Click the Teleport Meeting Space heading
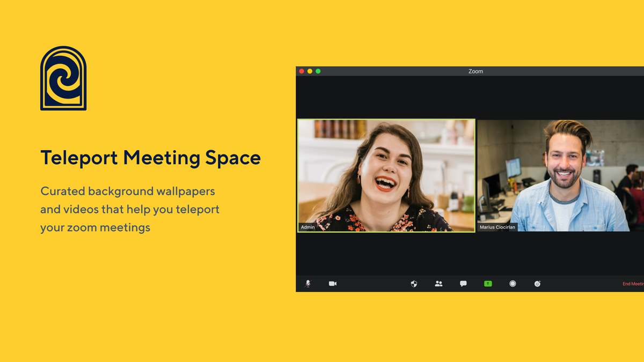 point(151,158)
